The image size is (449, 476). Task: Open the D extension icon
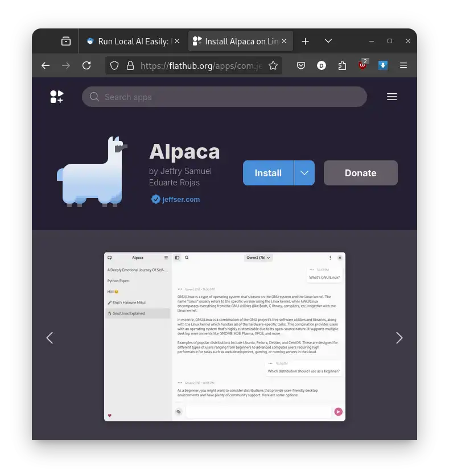click(322, 65)
